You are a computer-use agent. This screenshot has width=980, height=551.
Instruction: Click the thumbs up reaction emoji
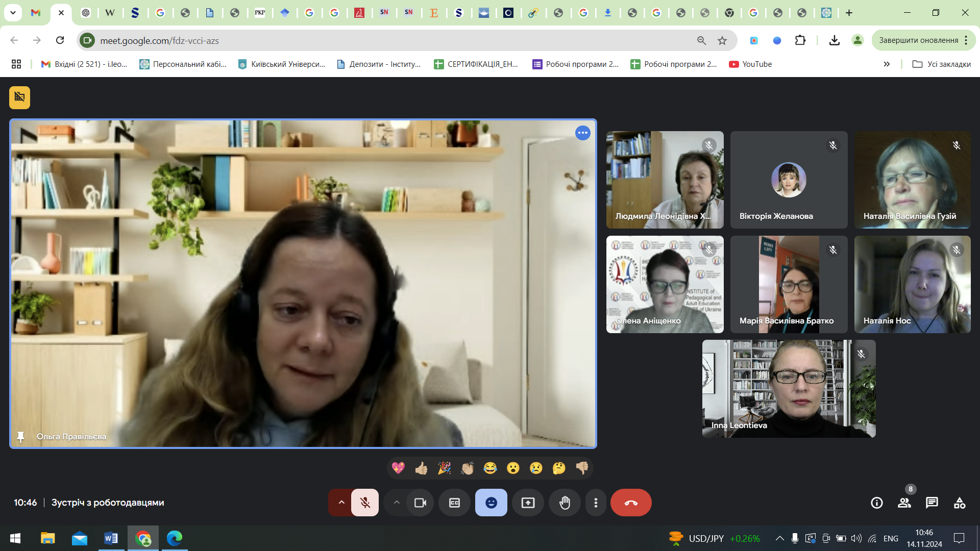(421, 468)
